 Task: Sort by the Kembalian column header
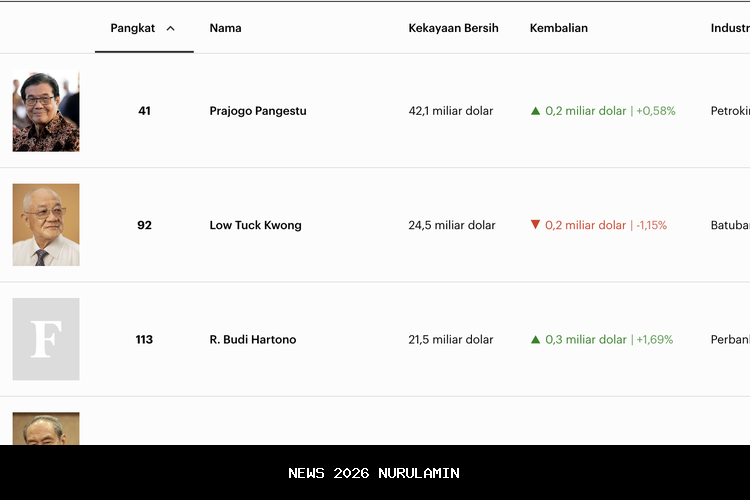pos(558,28)
